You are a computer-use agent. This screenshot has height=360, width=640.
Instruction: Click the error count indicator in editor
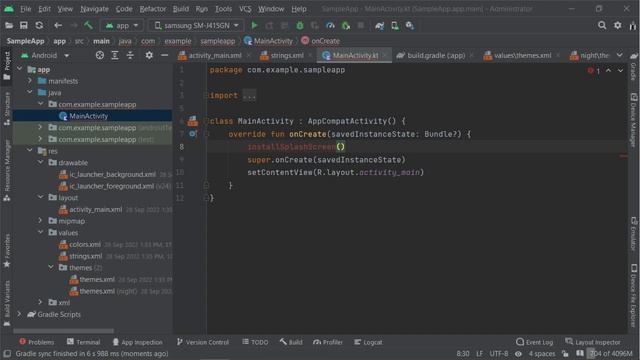coord(594,71)
